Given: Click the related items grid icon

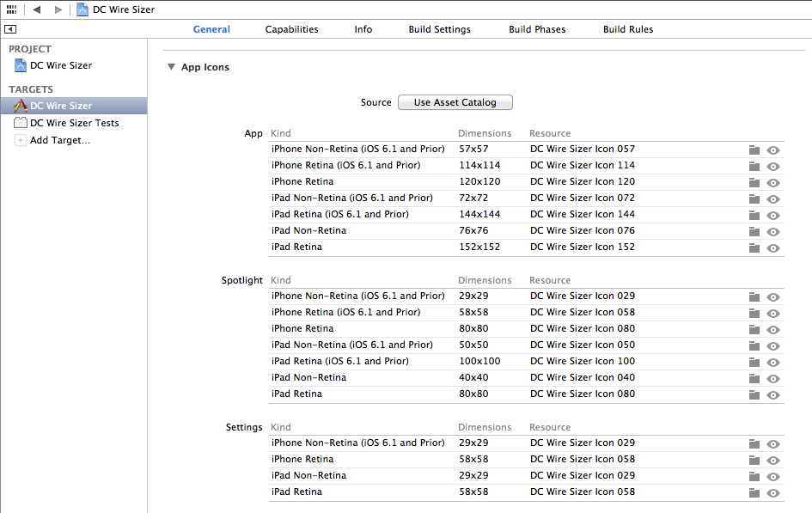Looking at the screenshot, I should pos(11,9).
